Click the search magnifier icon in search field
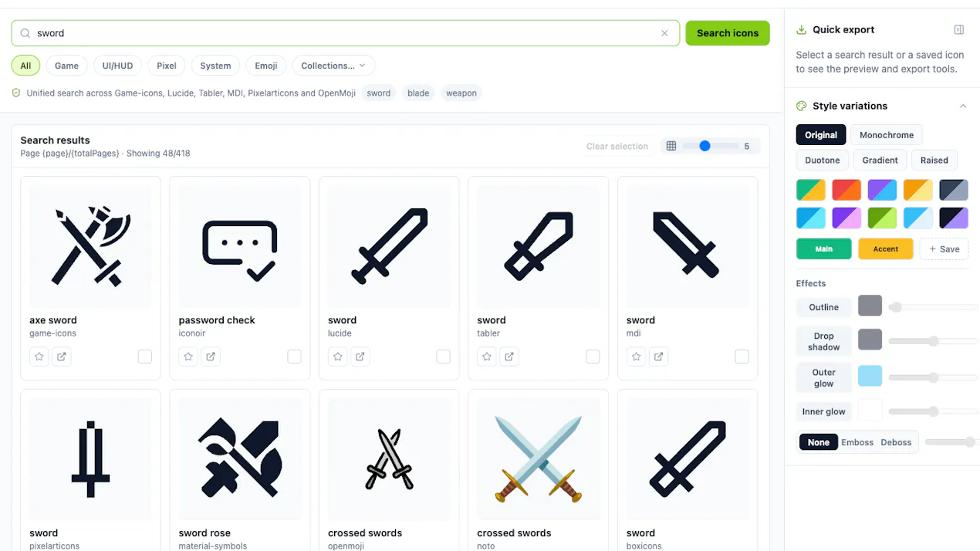The width and height of the screenshot is (980, 551). click(25, 33)
